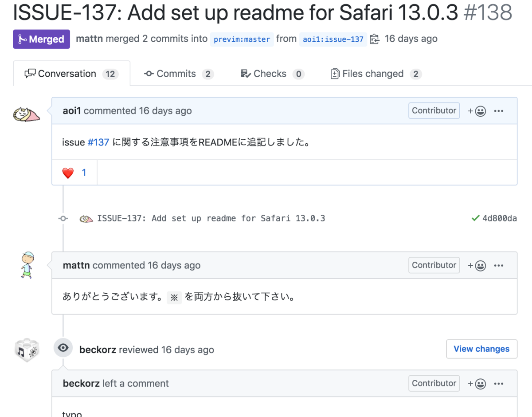This screenshot has height=417, width=532.
Task: Open the Files changed tab
Action: pyautogui.click(x=374, y=73)
